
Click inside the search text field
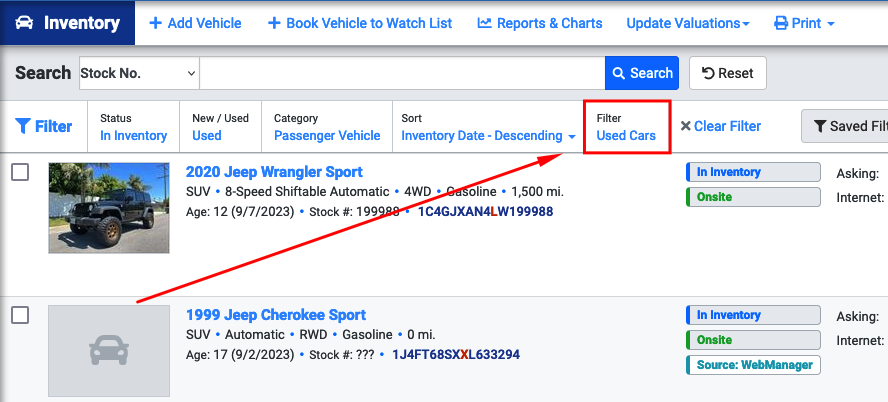[402, 73]
